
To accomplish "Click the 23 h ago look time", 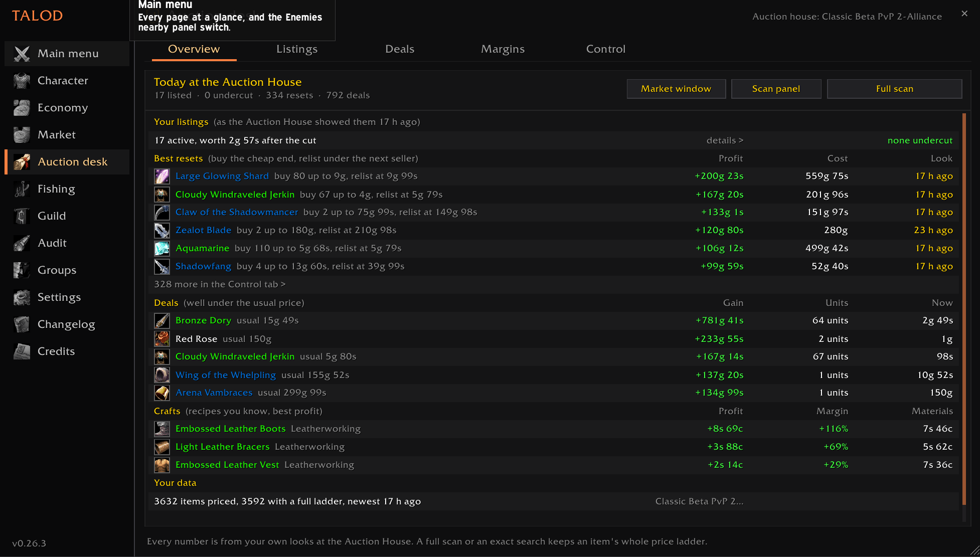I will pos(933,230).
